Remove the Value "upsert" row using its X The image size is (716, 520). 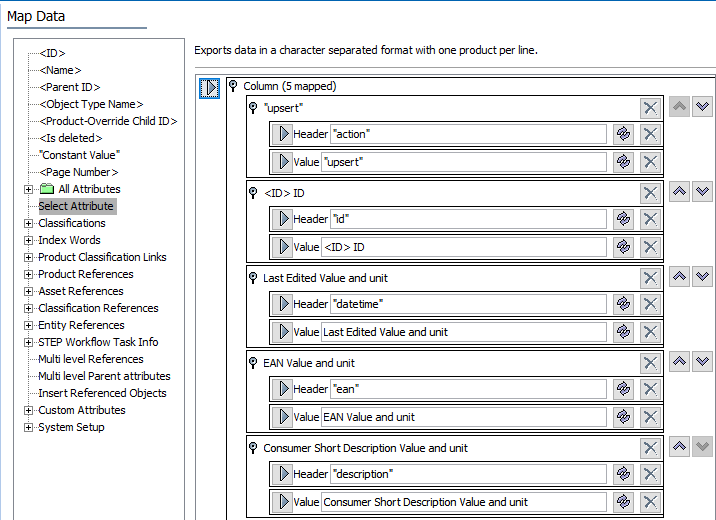pos(650,162)
